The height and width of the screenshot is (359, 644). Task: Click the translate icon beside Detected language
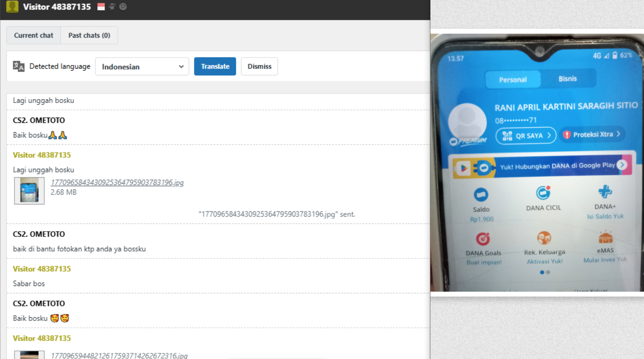(19, 66)
